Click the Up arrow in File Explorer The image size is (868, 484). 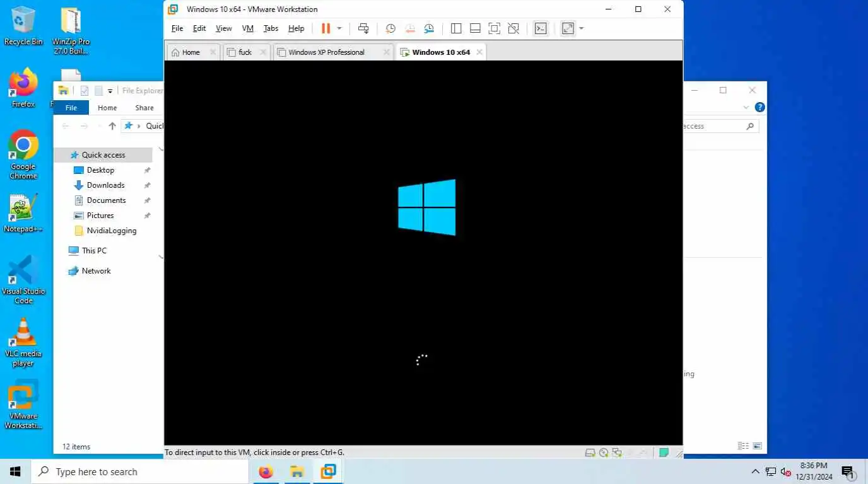tap(112, 126)
